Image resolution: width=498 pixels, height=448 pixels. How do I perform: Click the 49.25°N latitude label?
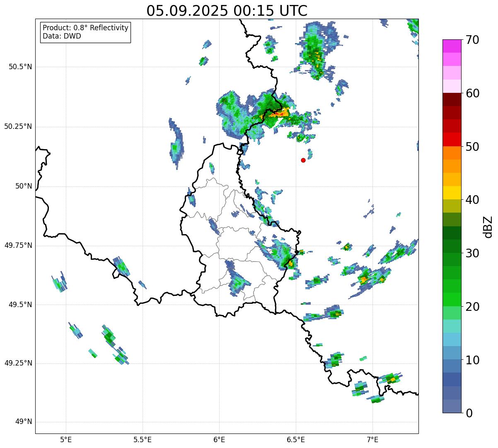pyautogui.click(x=18, y=363)
